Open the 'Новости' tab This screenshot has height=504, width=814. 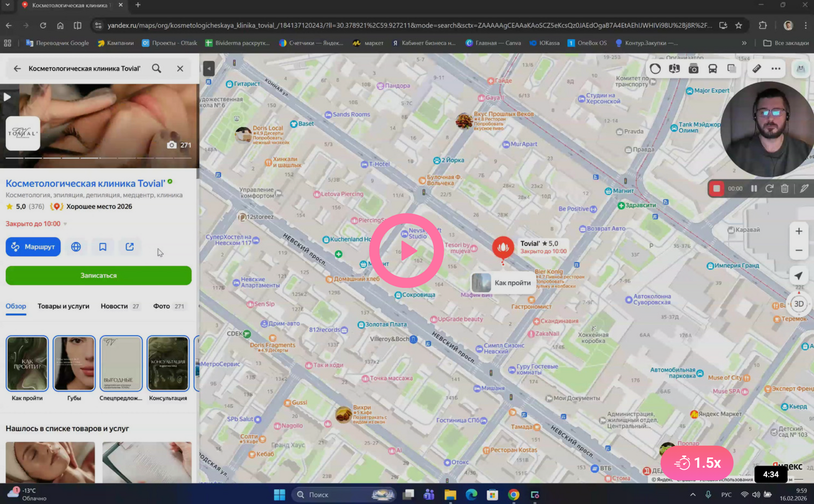(x=120, y=306)
